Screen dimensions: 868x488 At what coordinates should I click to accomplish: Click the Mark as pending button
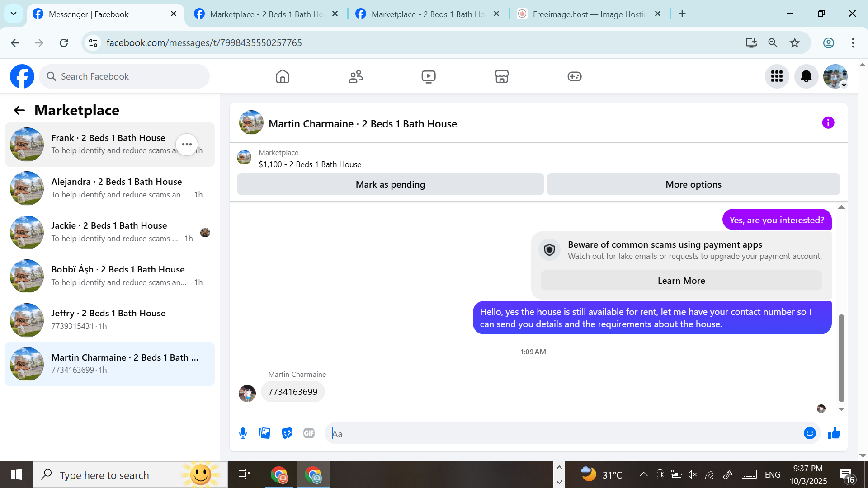click(391, 184)
